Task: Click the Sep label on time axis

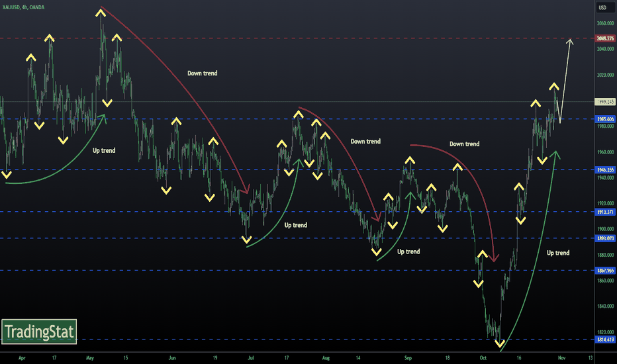Action: tap(408, 357)
